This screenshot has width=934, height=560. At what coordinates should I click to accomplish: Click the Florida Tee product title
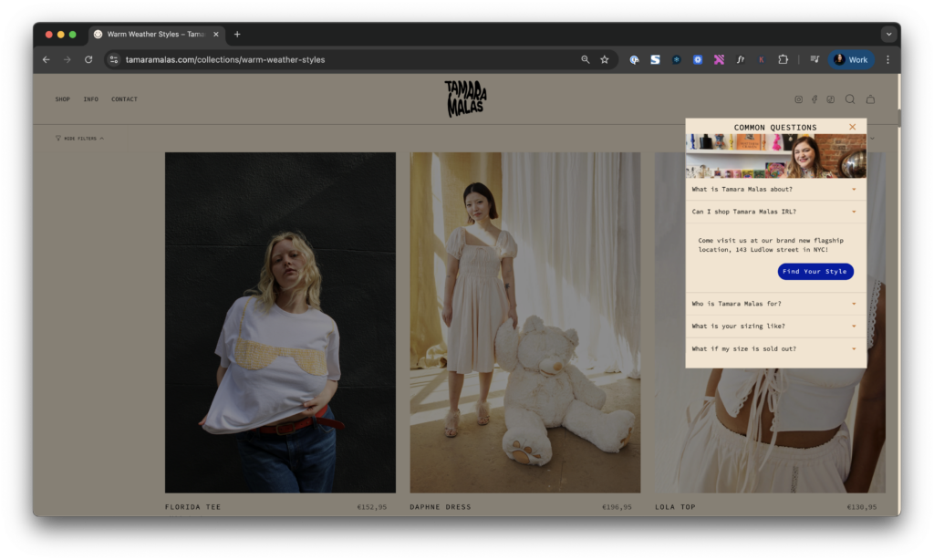point(192,507)
